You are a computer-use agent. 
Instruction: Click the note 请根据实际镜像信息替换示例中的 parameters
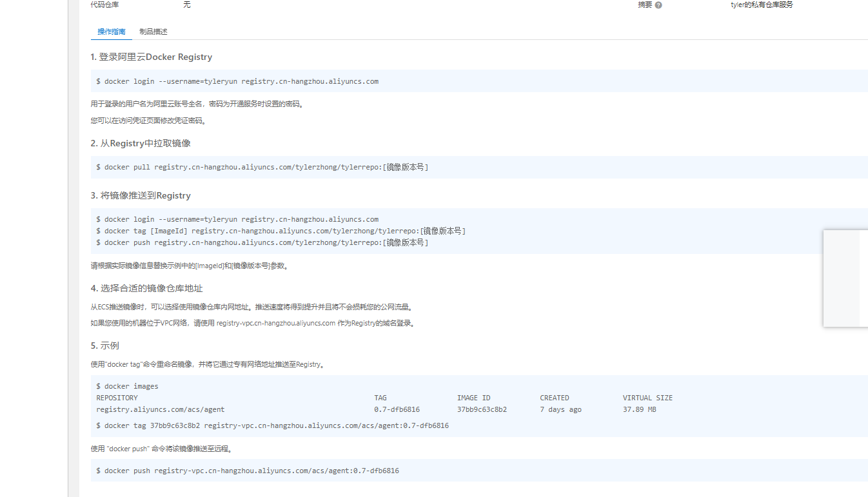(190, 266)
